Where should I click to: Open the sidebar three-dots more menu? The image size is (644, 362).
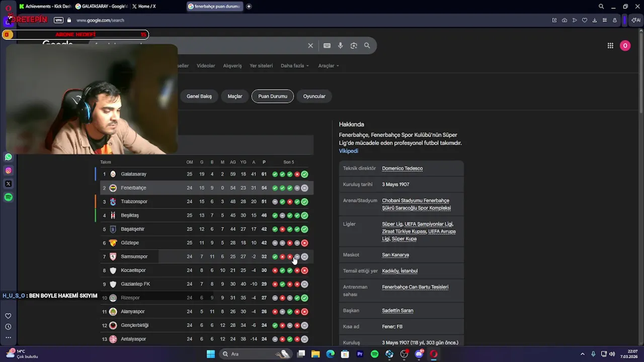(x=8, y=337)
